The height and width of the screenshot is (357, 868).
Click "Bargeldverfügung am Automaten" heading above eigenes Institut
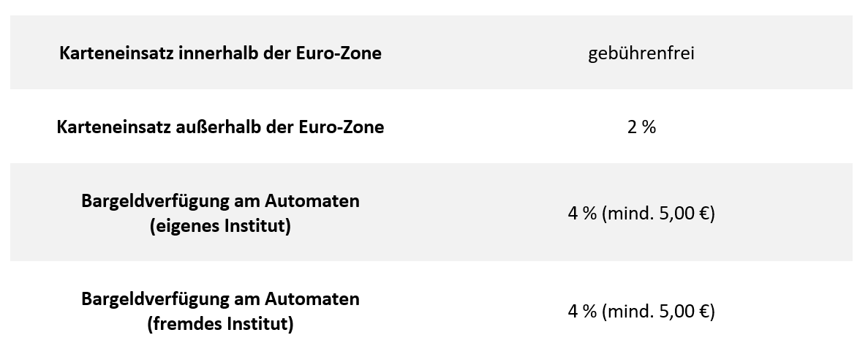click(220, 200)
